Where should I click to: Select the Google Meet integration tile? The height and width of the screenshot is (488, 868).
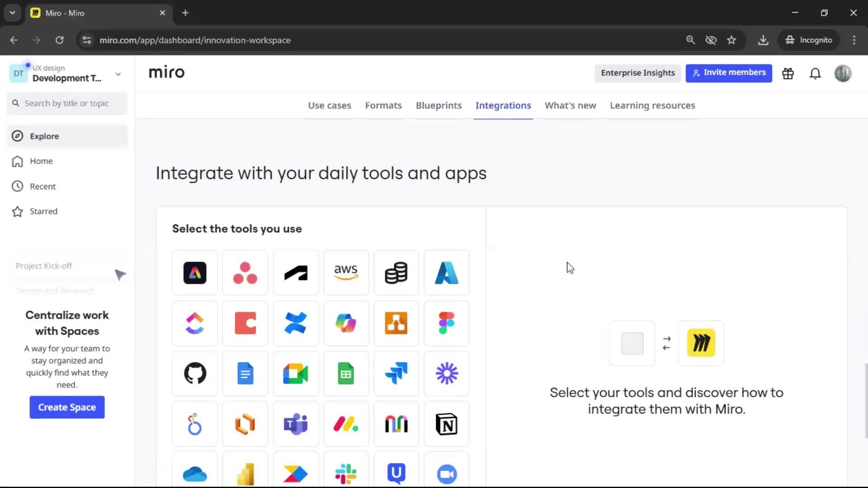296,374
